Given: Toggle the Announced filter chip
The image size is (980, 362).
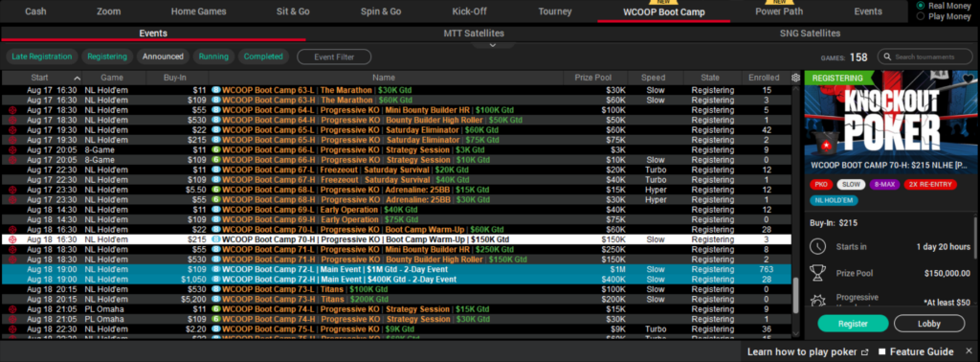Looking at the screenshot, I should [x=163, y=57].
